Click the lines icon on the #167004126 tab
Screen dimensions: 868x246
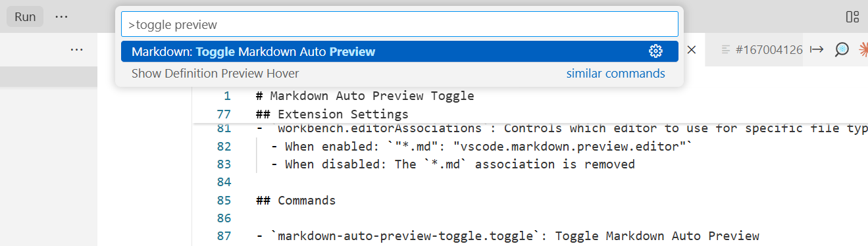click(726, 49)
